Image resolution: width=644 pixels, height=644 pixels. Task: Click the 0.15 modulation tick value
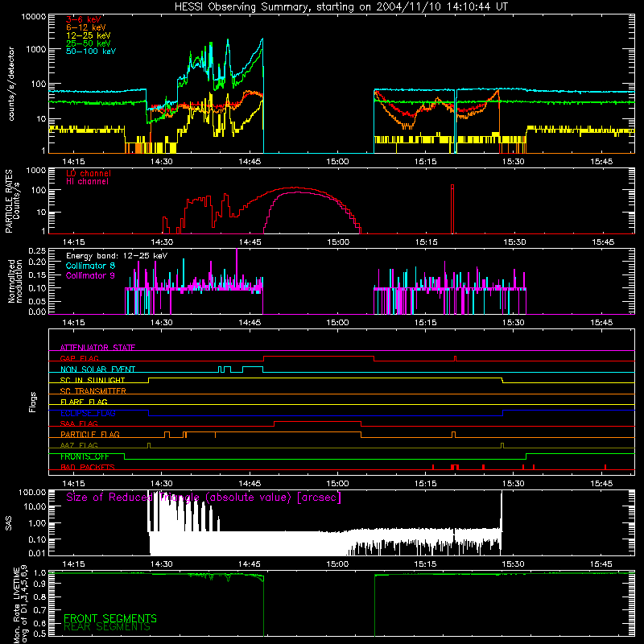point(37,275)
